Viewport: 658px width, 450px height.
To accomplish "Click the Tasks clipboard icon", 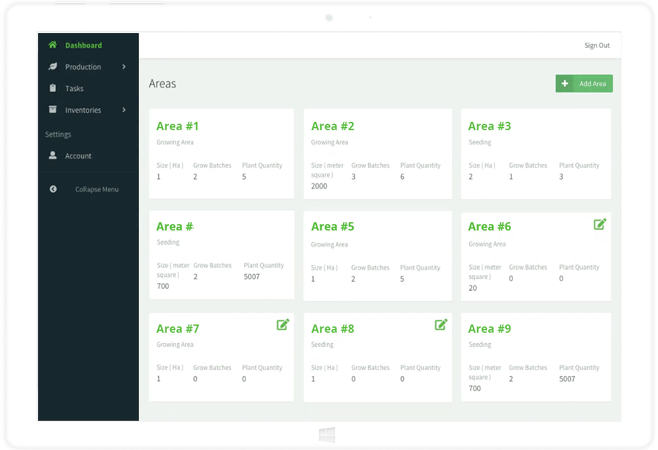I will tap(53, 88).
